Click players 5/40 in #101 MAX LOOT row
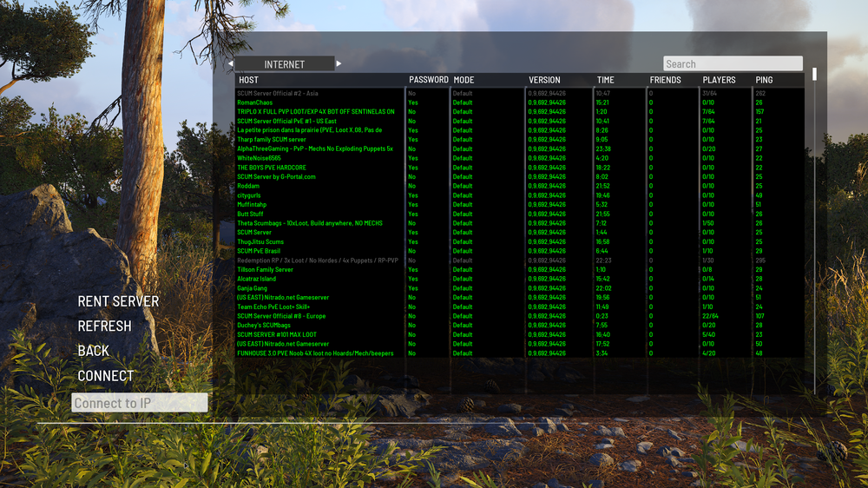This screenshot has height=488, width=868. click(x=708, y=334)
